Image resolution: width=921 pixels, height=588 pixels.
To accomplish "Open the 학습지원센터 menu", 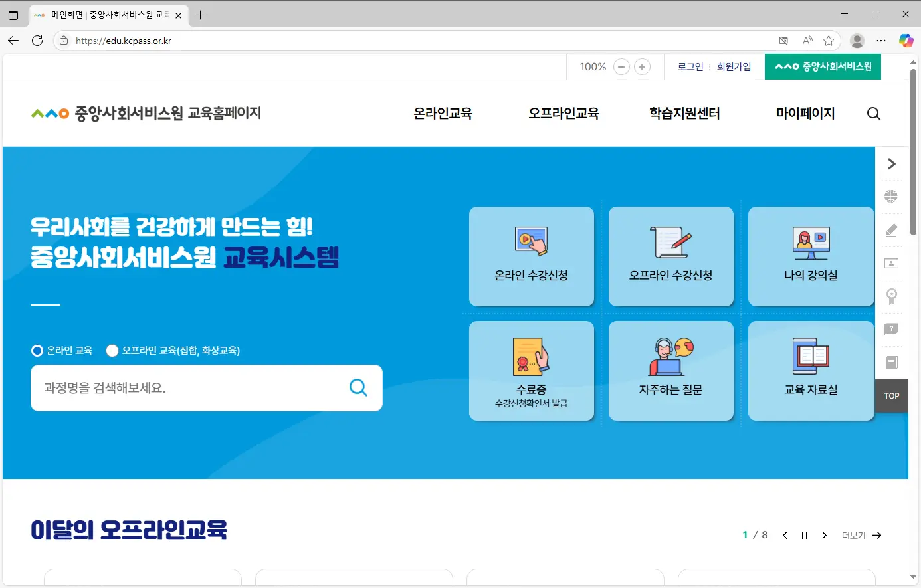I will 684,113.
